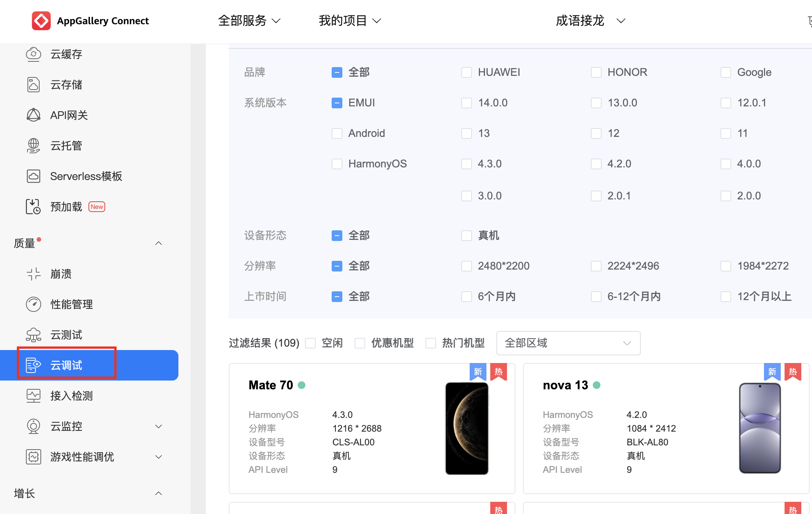The height and width of the screenshot is (514, 812).
Task: Click the 热 badge on Mate 70
Action: 499,372
